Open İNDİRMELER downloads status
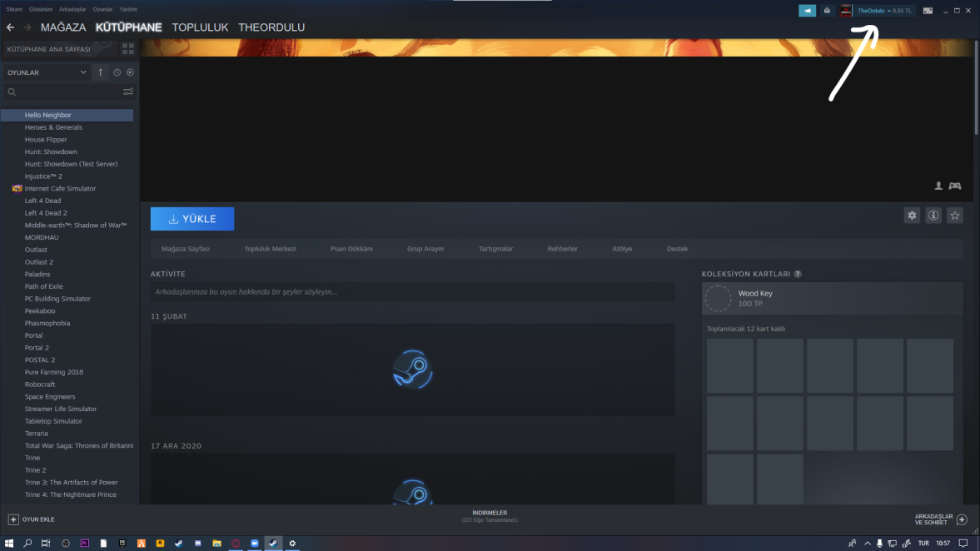The height and width of the screenshot is (551, 980). [490, 516]
